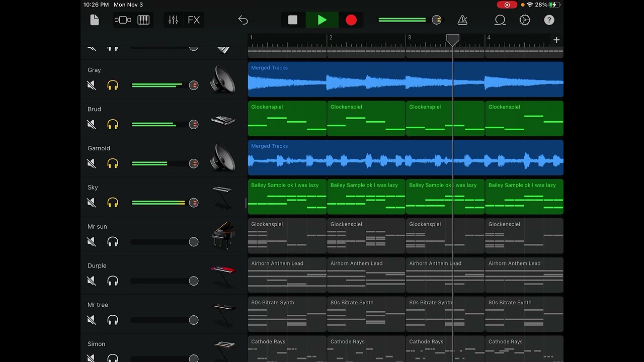644x362 pixels.
Task: Start playback with Play button
Action: coord(323,20)
